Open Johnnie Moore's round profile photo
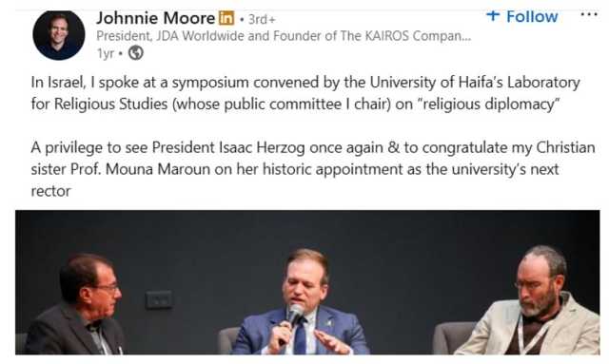The height and width of the screenshot is (364, 609). 59,35
